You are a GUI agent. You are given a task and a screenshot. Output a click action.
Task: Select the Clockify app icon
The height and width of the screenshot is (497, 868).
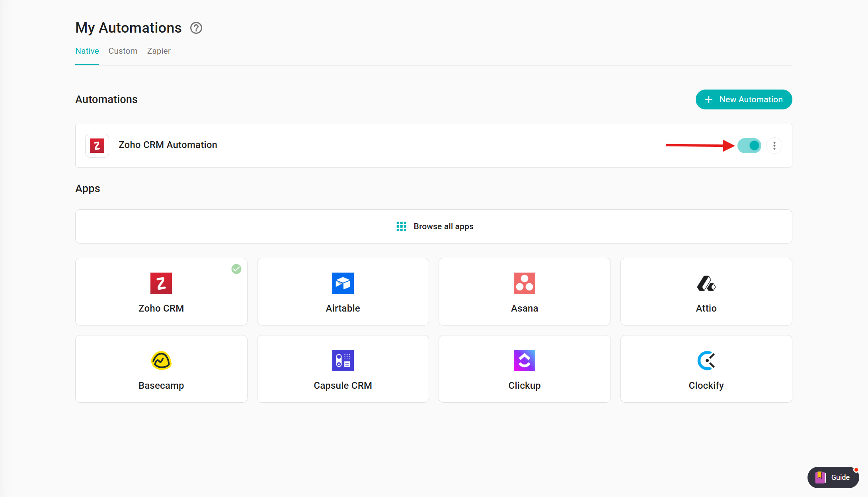706,361
